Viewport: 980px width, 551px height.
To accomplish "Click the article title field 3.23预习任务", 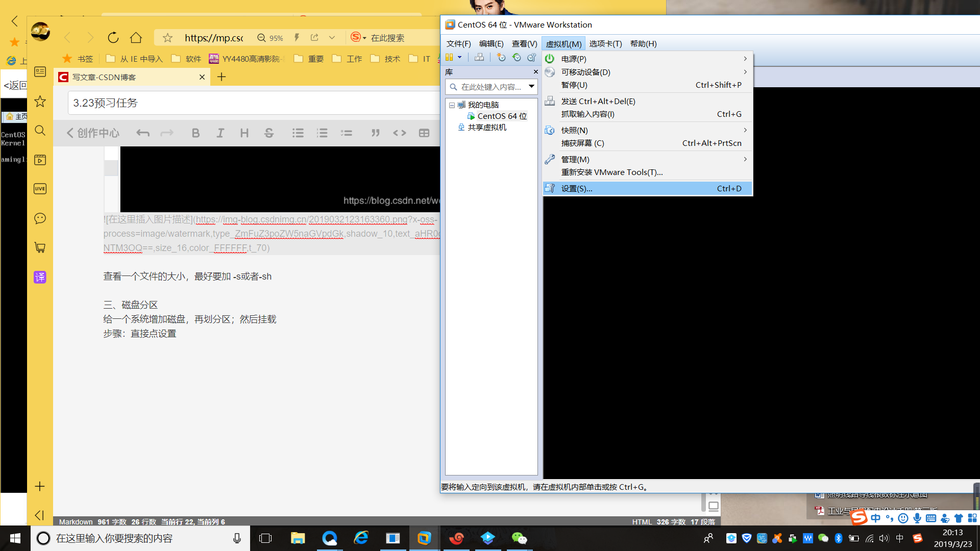I will (254, 103).
